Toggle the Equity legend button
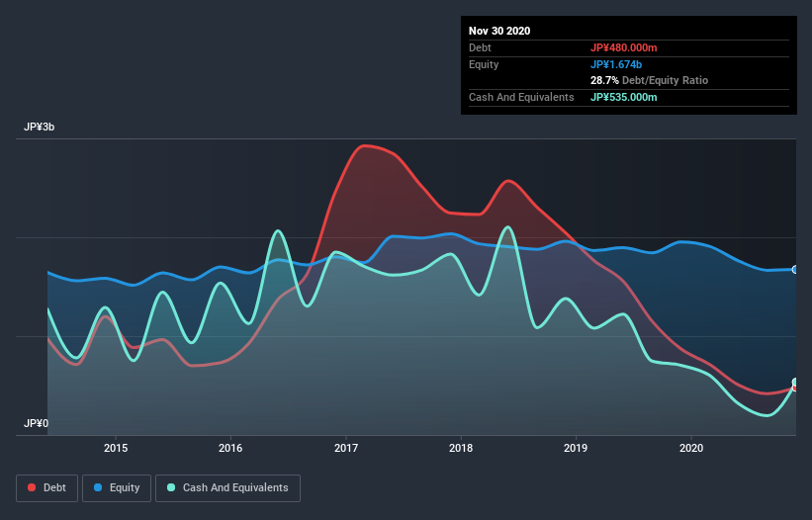 click(x=117, y=488)
